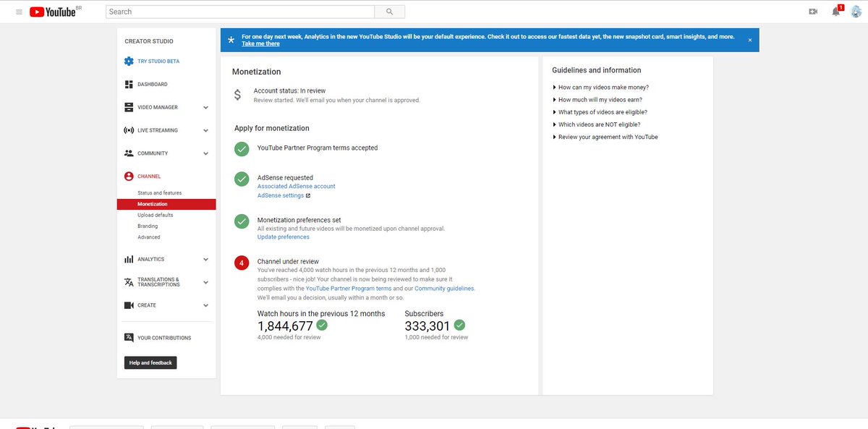868x429 pixels.
Task: Follow the 'Take me there' link
Action: [260, 44]
